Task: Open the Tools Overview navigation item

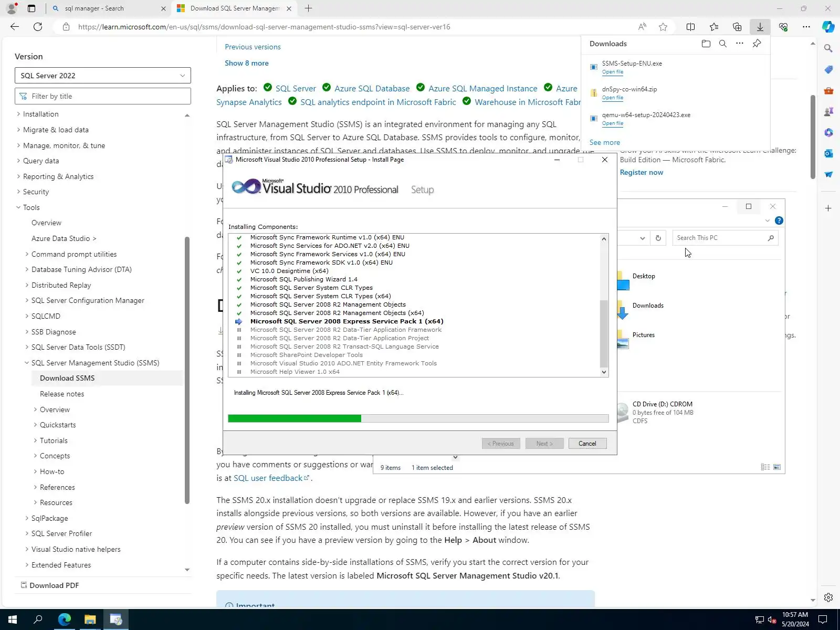Action: 46,223
